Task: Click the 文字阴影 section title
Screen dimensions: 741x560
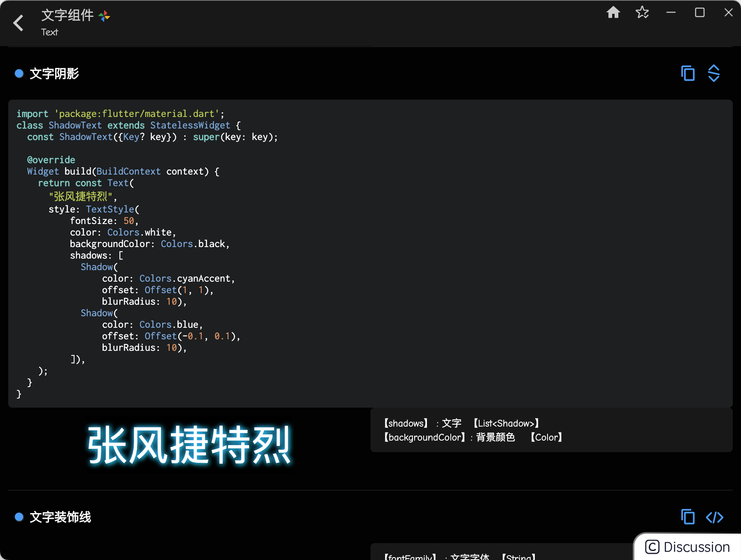Action: point(54,74)
